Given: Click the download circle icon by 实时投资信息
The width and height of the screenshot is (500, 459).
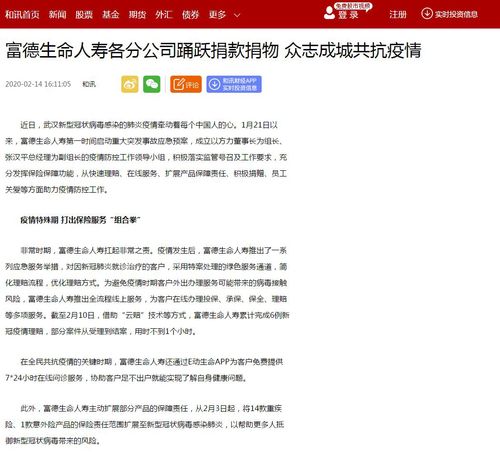Looking at the screenshot, I should pos(427,14).
